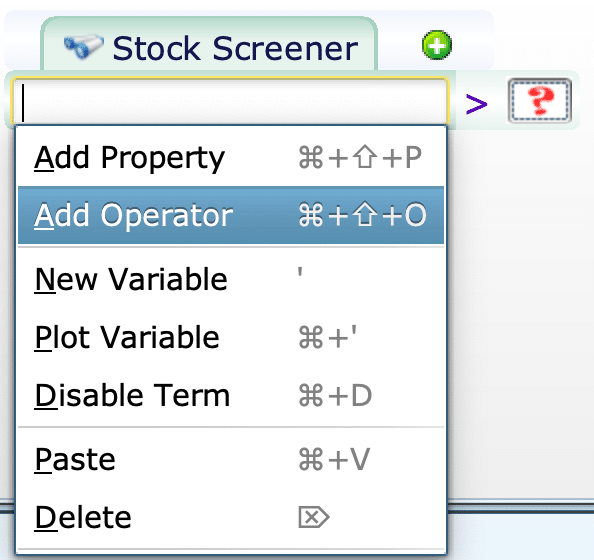This screenshot has height=560, width=594.
Task: Pick Disable Term from the menu
Action: click(231, 395)
